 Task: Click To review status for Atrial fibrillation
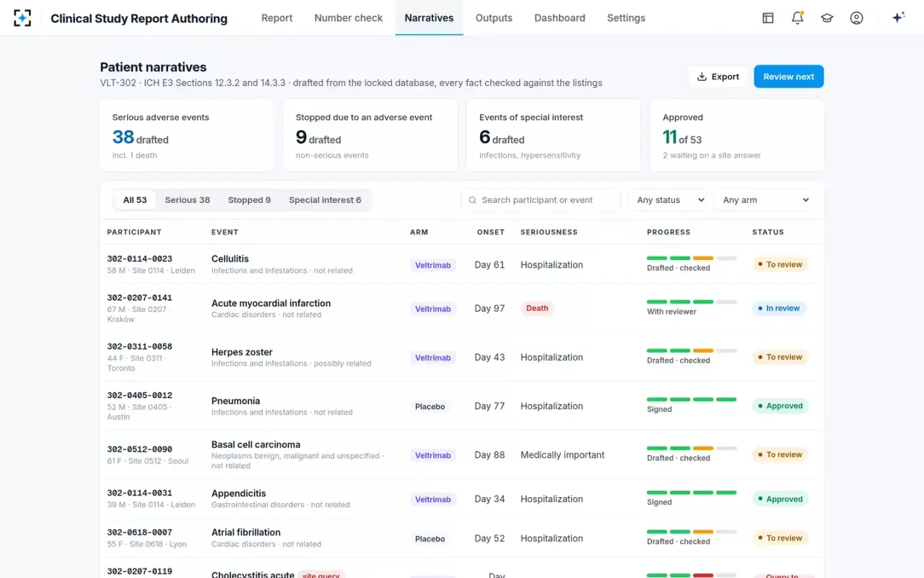pyautogui.click(x=780, y=538)
